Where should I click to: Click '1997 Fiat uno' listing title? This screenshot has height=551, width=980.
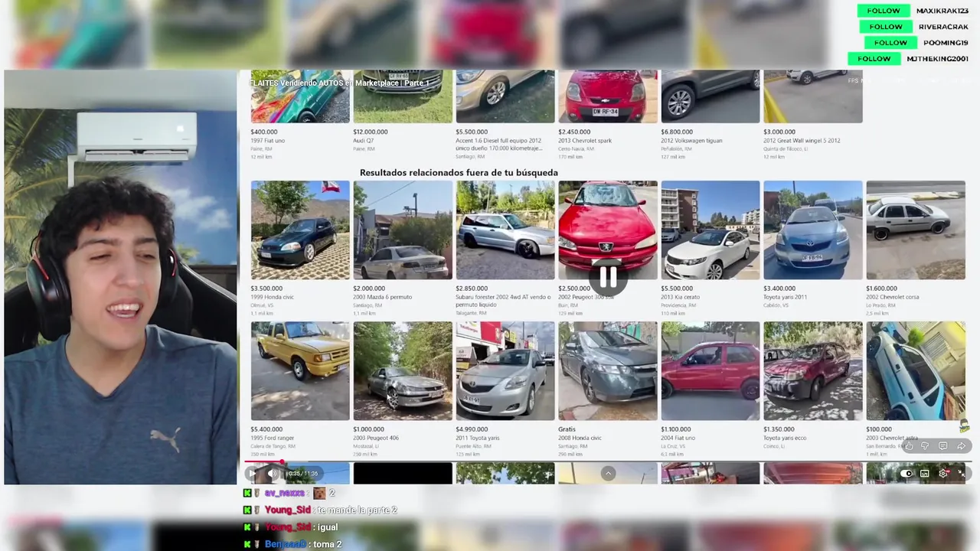pyautogui.click(x=269, y=141)
